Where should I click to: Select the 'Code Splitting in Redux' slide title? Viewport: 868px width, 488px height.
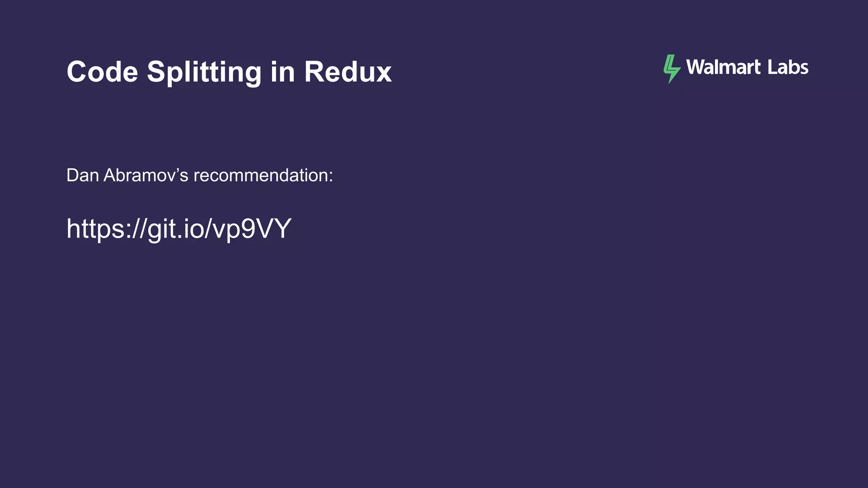coord(229,72)
